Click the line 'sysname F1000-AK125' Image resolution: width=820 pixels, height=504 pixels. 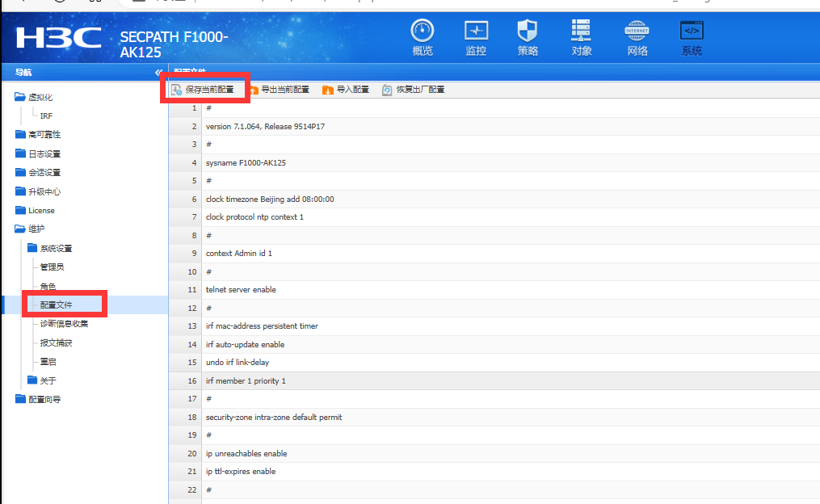point(246,162)
